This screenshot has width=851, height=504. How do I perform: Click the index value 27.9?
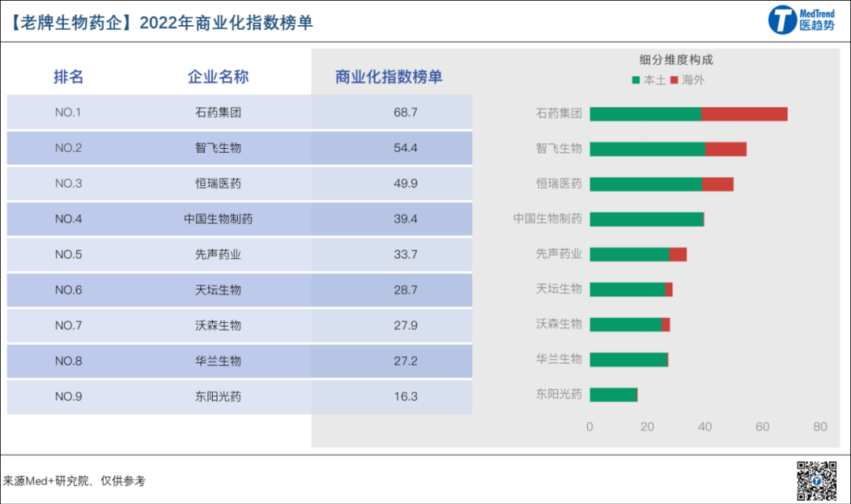[x=406, y=325]
